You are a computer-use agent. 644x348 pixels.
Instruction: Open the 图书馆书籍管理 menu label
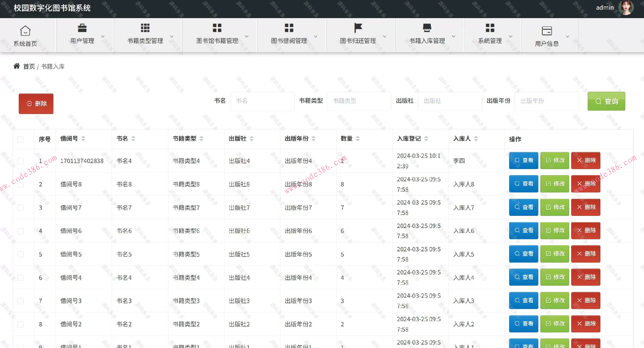[x=217, y=41]
